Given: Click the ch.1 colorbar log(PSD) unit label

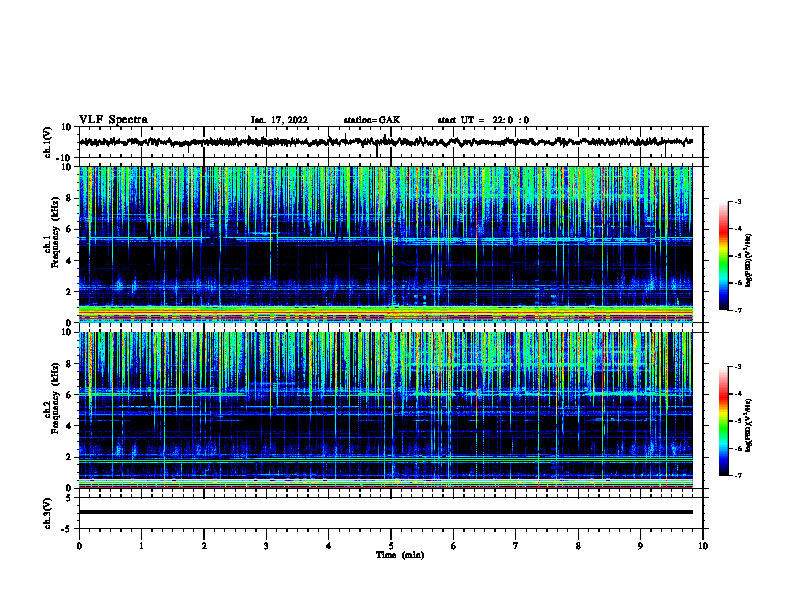Looking at the screenshot, I should 749,261.
